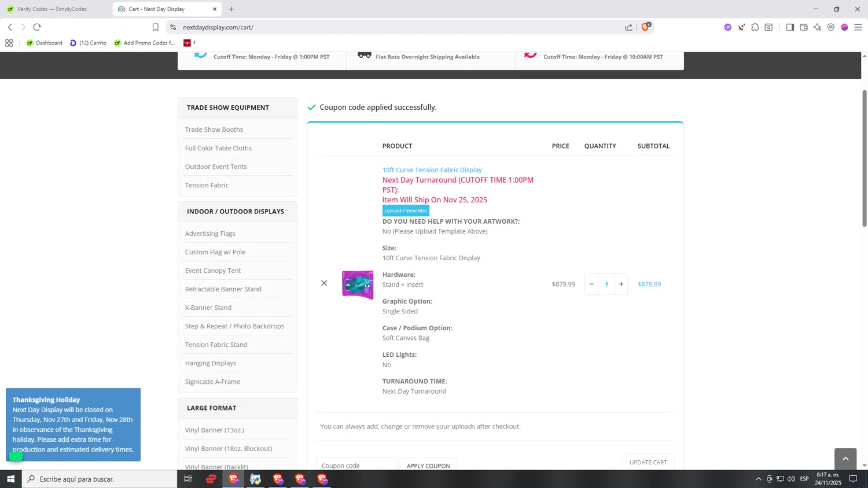Go to Event Canopy Tent link
Viewport: 868px width, 488px height.
click(213, 271)
